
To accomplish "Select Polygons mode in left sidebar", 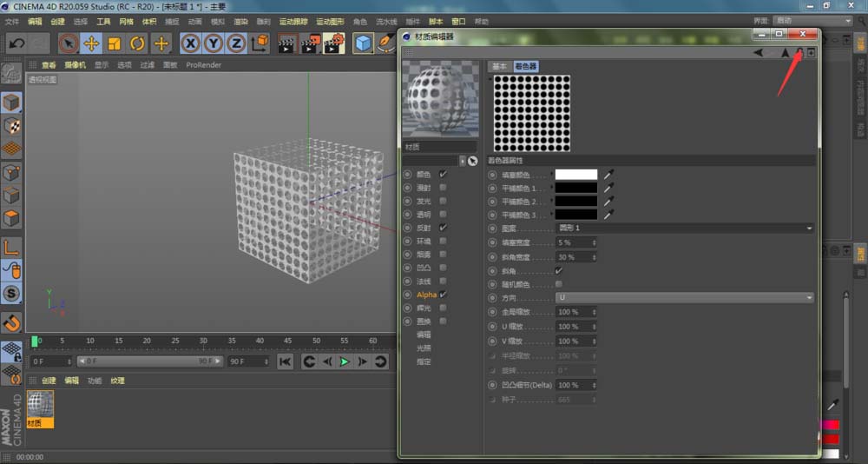I will pos(11,218).
